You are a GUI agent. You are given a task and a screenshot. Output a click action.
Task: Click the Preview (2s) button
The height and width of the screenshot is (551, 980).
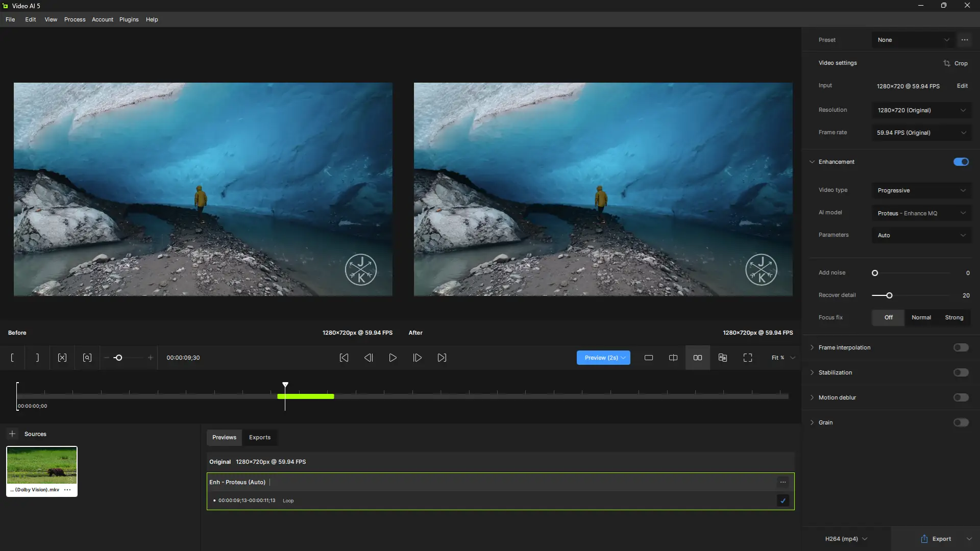tap(598, 358)
